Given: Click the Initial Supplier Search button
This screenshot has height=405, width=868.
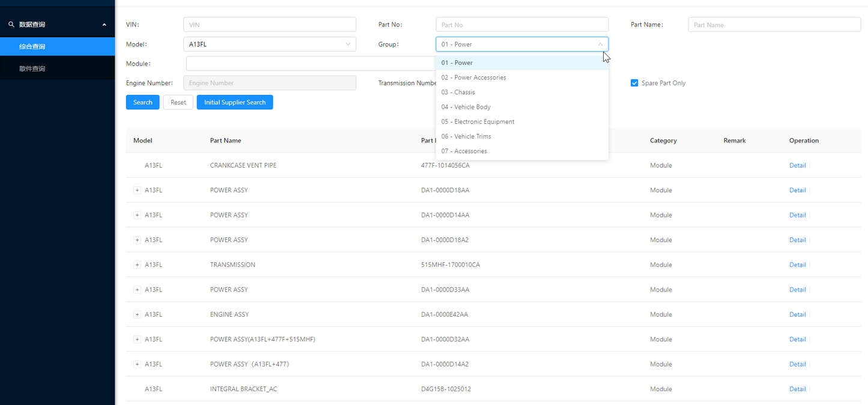Looking at the screenshot, I should tap(235, 102).
